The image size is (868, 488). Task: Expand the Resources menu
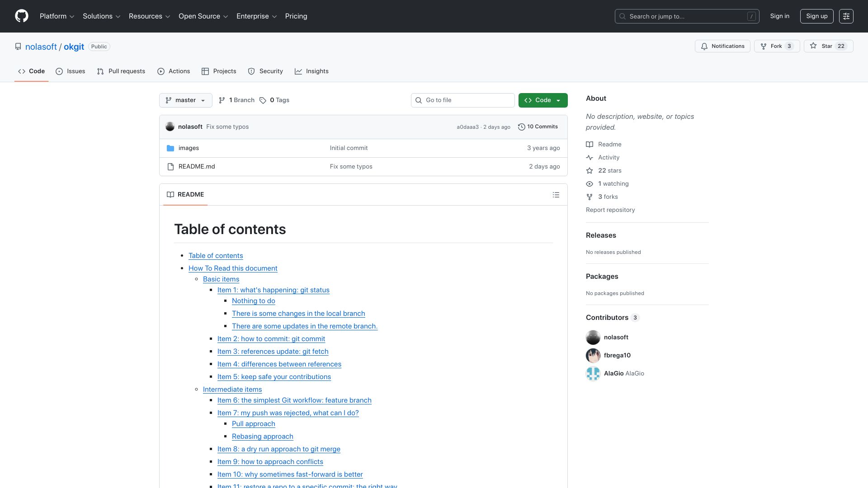pyautogui.click(x=150, y=16)
